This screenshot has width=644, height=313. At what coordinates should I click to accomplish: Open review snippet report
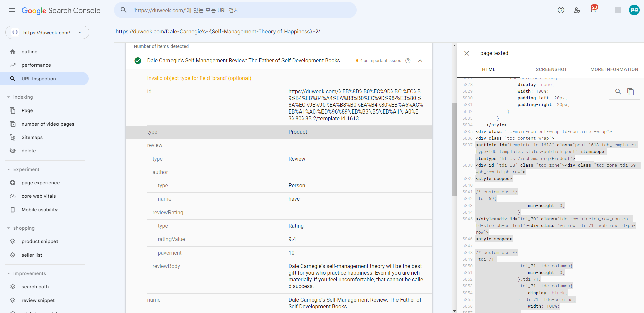[x=44, y=300]
